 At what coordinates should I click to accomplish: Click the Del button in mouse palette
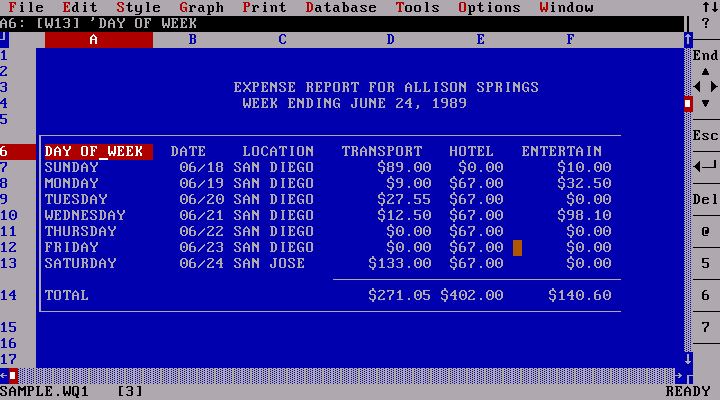pyautogui.click(x=705, y=199)
